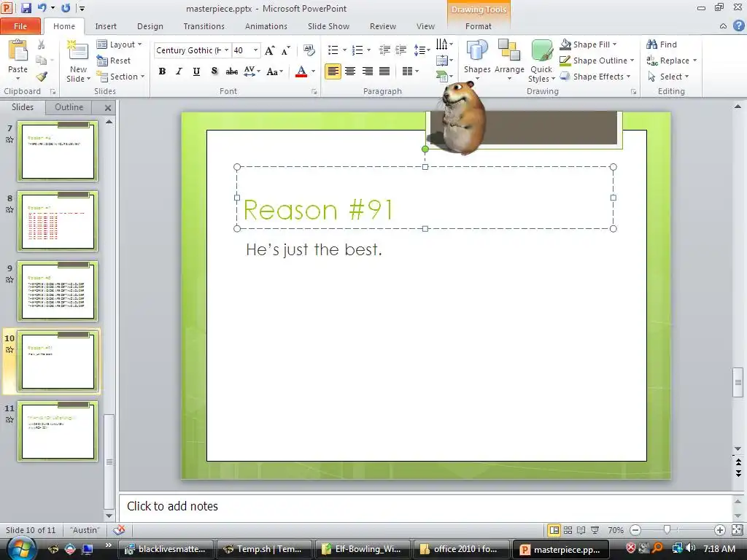
Task: Open the Shape Outline dropdown
Action: pos(597,61)
